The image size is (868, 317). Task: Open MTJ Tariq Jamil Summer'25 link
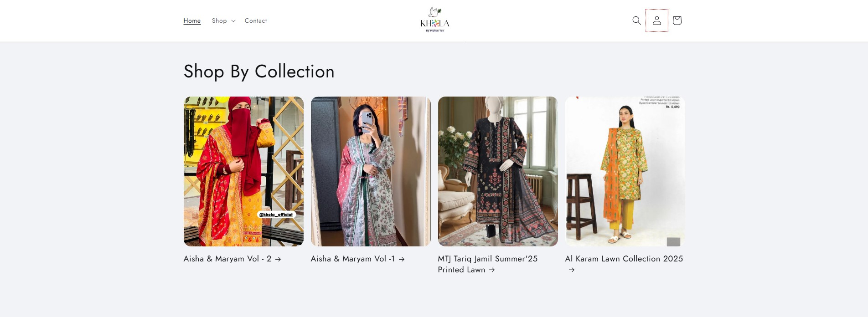click(488, 259)
